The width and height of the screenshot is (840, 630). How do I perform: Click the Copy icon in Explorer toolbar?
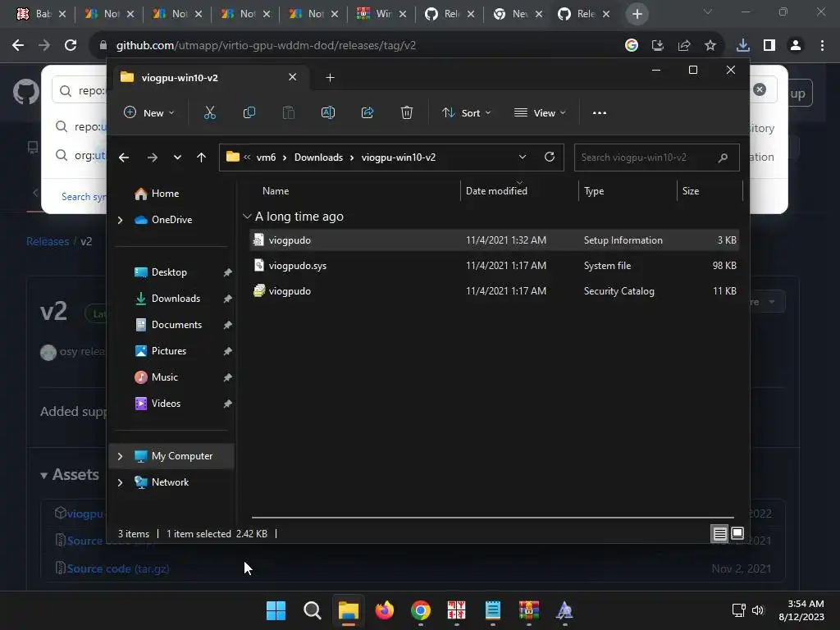tap(249, 112)
